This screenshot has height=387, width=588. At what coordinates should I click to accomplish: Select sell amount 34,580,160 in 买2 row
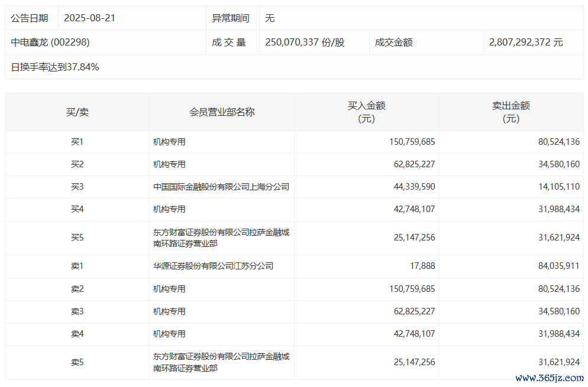[559, 164]
